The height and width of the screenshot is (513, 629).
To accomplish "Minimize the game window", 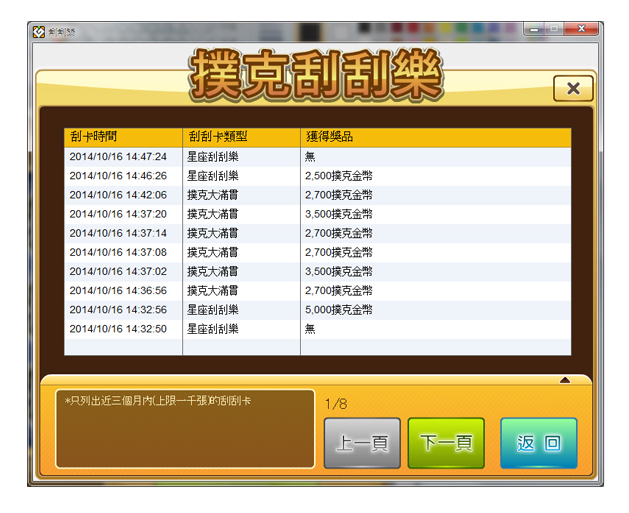I will pyautogui.click(x=534, y=30).
